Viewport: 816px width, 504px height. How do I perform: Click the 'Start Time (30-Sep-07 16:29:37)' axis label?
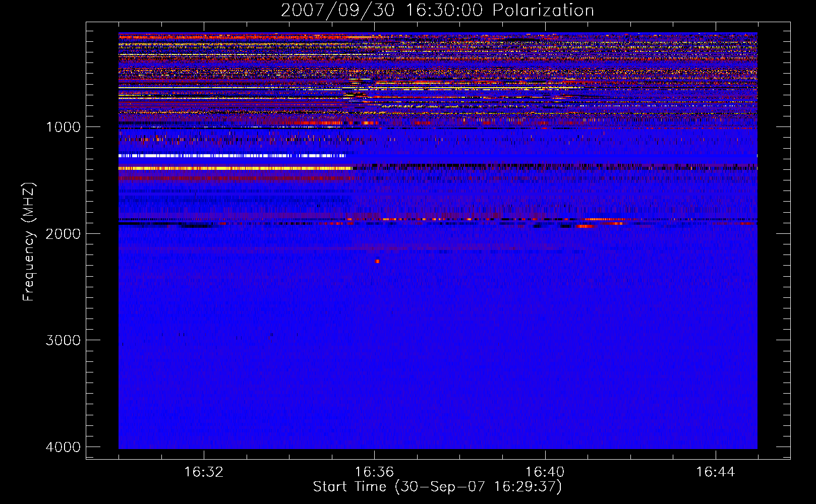tap(437, 487)
